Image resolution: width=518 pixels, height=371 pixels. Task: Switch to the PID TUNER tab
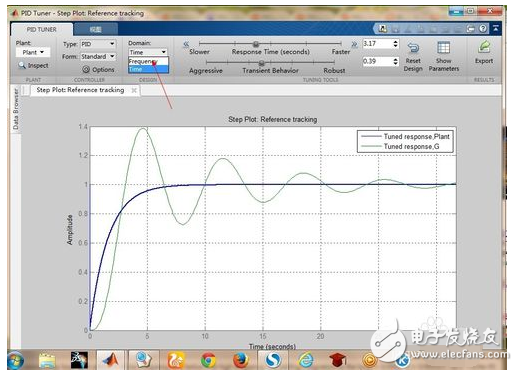coord(42,29)
